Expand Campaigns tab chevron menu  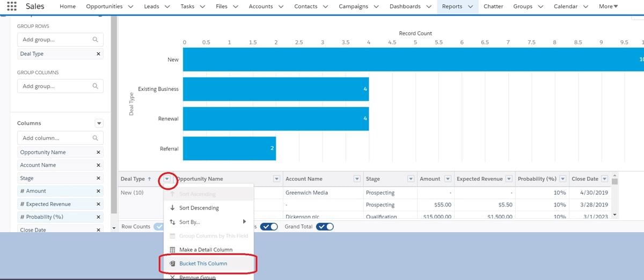pos(376,6)
